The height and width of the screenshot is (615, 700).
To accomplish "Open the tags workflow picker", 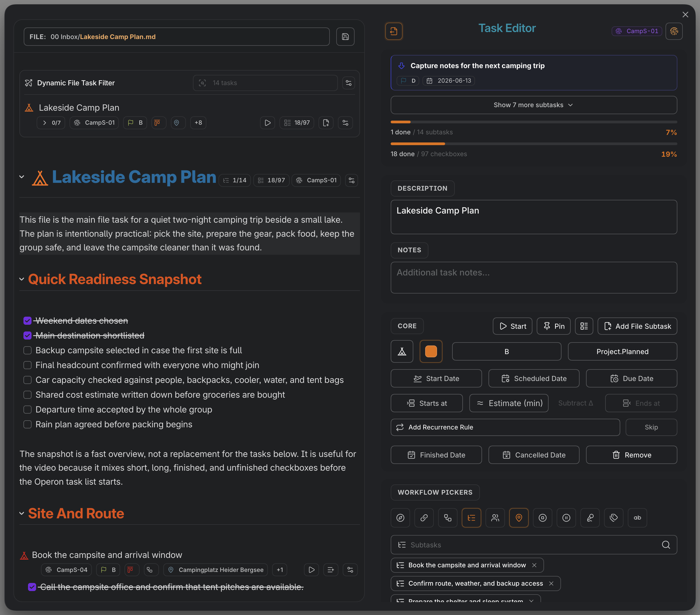I will coord(614,518).
